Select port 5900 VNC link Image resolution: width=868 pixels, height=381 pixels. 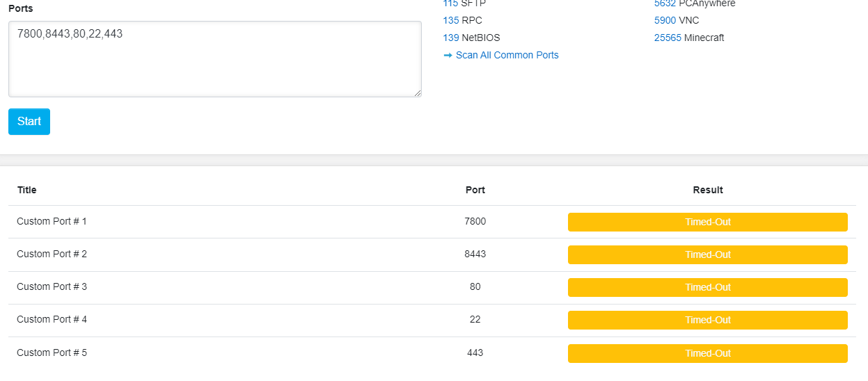click(x=665, y=20)
